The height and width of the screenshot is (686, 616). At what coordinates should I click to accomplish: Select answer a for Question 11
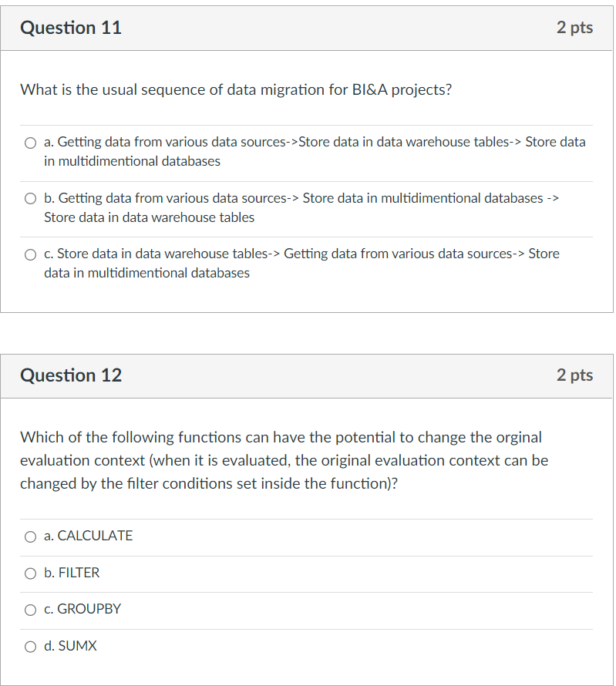point(29,142)
